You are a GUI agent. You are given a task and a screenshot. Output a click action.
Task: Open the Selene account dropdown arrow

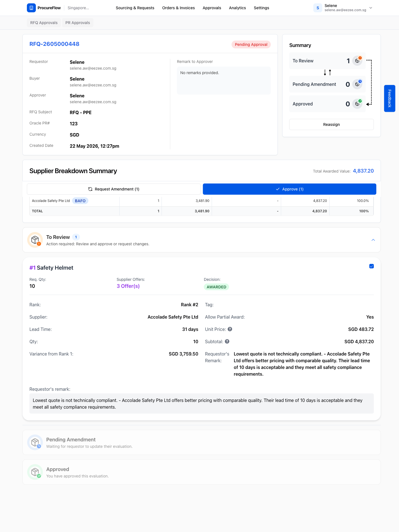(x=371, y=8)
